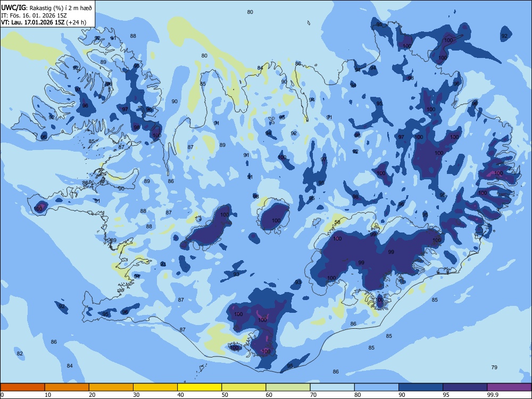Click the pale yellow 50–60 legend swatch
This screenshot has width=532, height=399.
pos(244,387)
